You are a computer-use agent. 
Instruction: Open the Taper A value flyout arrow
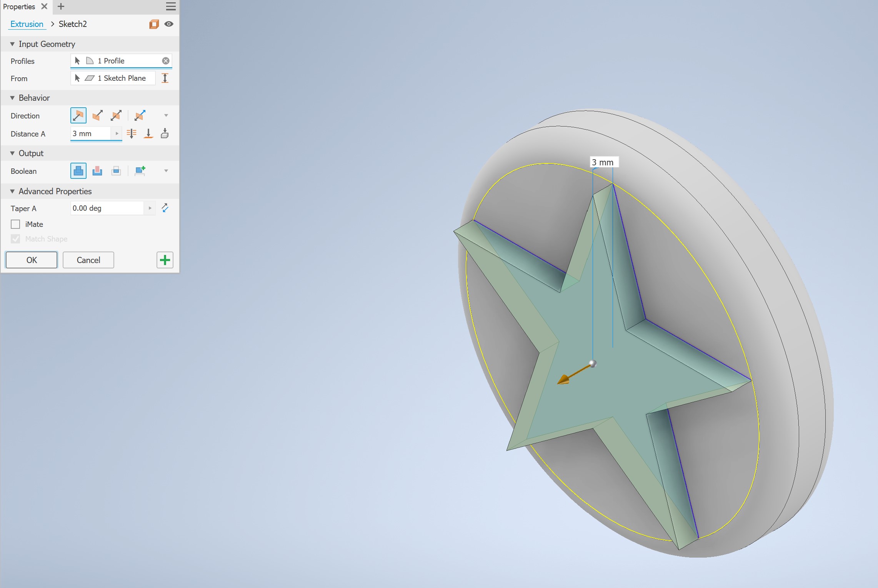(150, 208)
